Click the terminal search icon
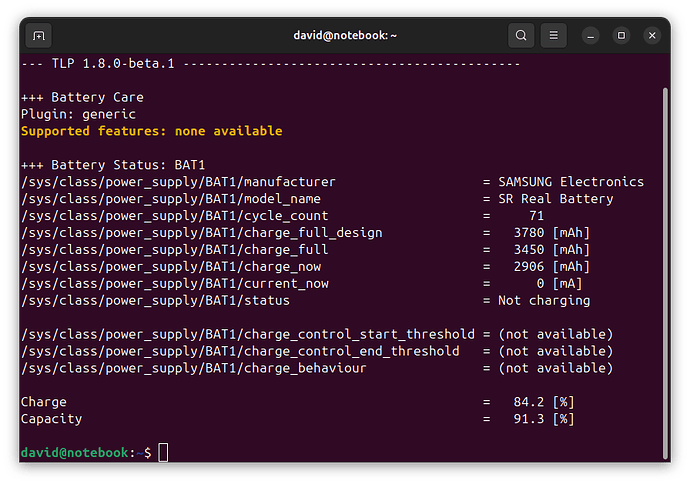The image size is (690, 484). point(521,35)
